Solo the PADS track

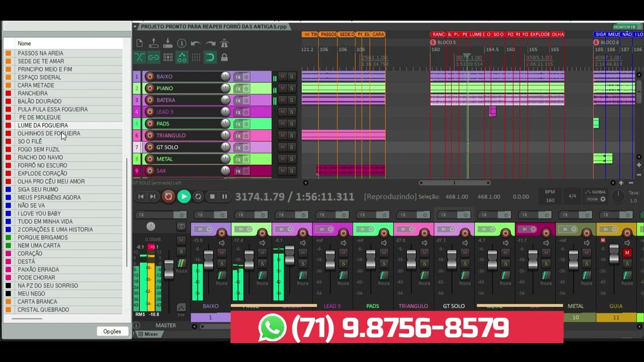291,124
